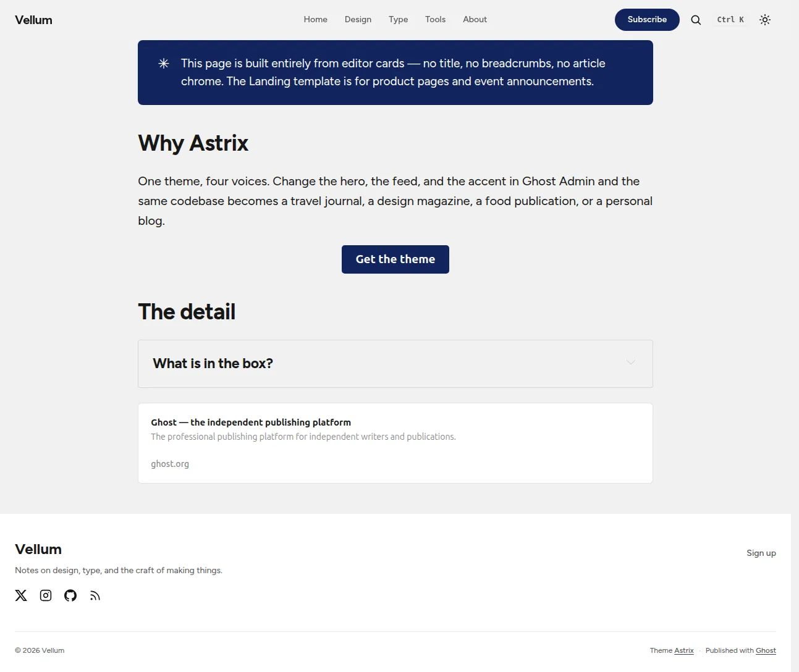Click "The detail" heading
799x672 pixels.
pyautogui.click(x=187, y=312)
